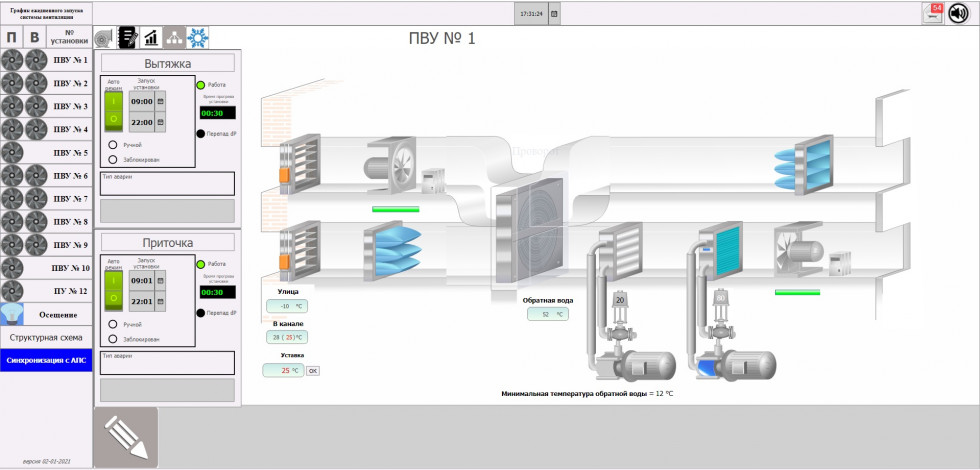Open the structure hierarchy diagram icon
This screenshot has height=470, width=980.
pyautogui.click(x=175, y=38)
